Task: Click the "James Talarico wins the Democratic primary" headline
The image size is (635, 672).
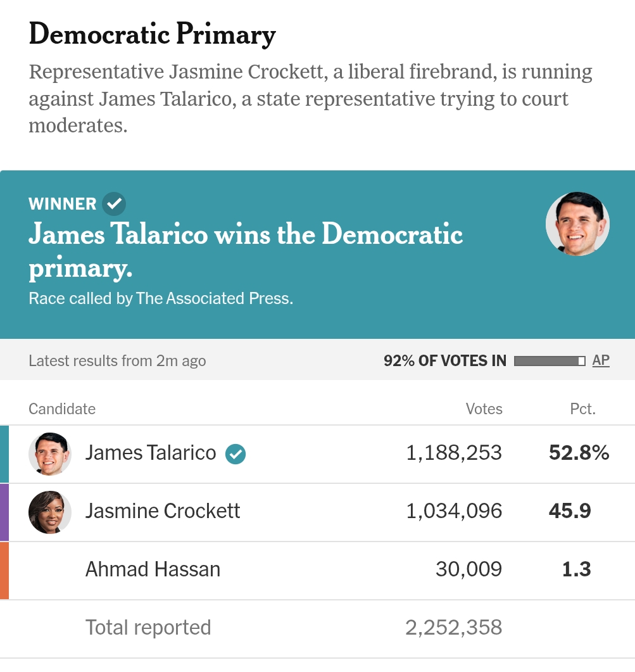Action: (x=246, y=251)
